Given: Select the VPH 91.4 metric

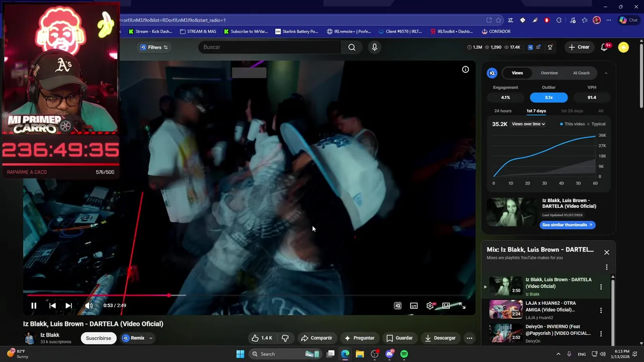Looking at the screenshot, I should (x=592, y=98).
